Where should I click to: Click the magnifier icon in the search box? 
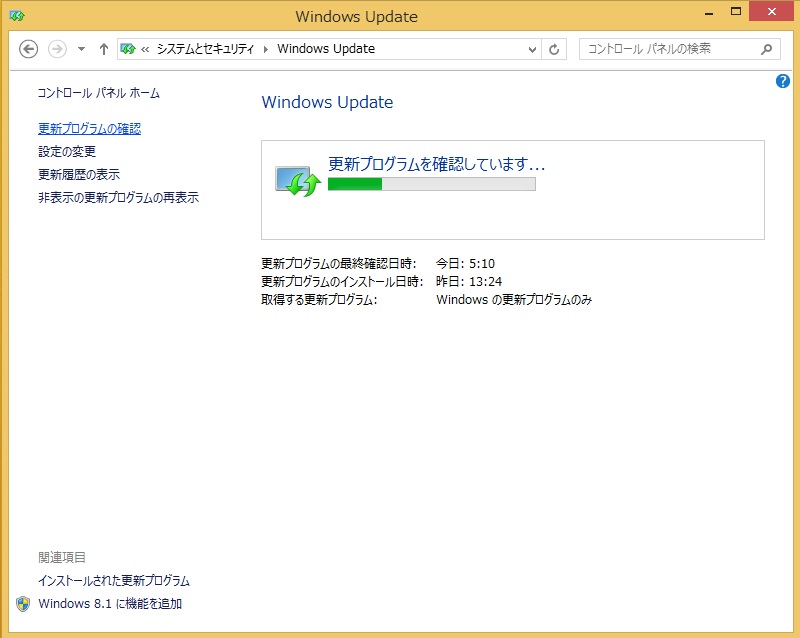coord(767,49)
